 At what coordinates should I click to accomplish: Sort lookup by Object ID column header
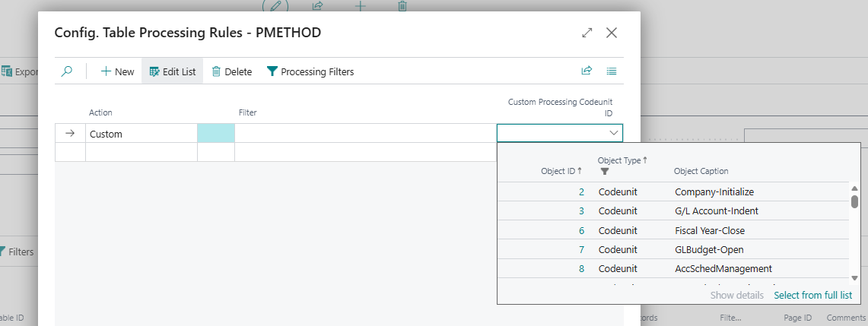point(561,171)
